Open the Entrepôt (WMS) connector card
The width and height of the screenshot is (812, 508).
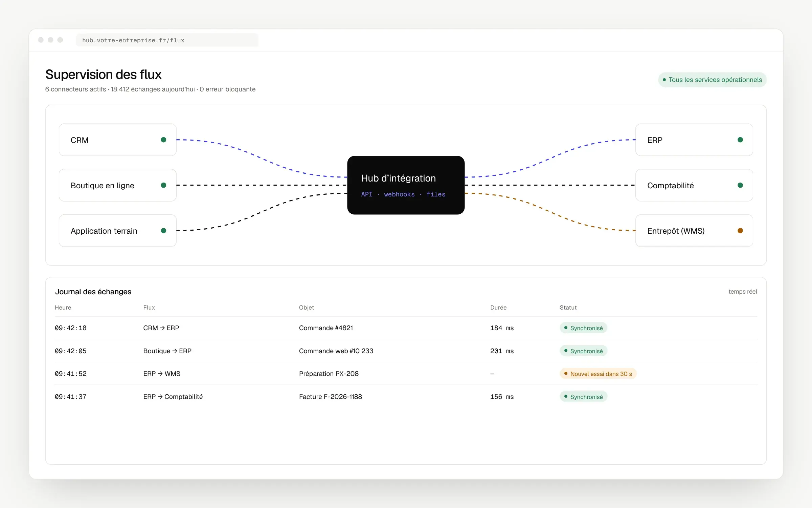694,231
